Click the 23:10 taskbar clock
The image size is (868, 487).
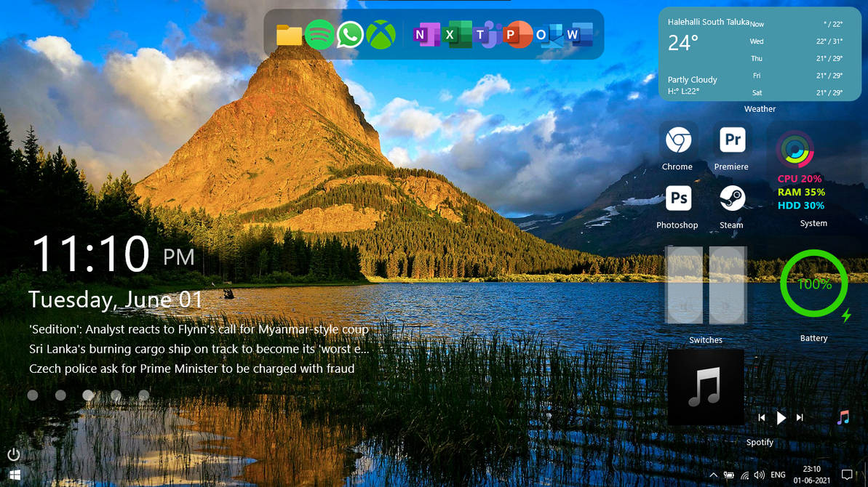811,470
